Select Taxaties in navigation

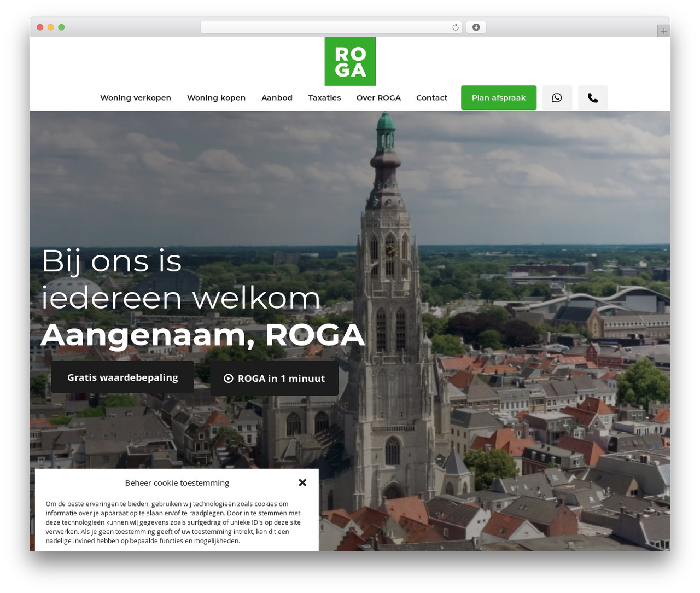[324, 98]
